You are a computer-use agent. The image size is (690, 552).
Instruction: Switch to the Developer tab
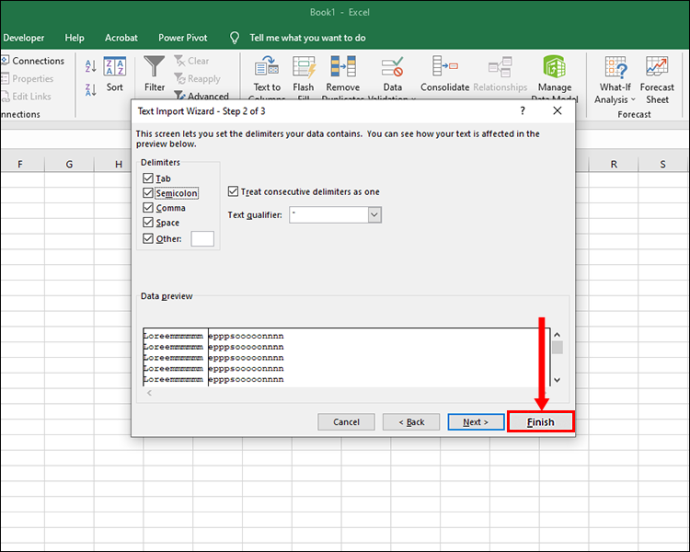[x=23, y=38]
